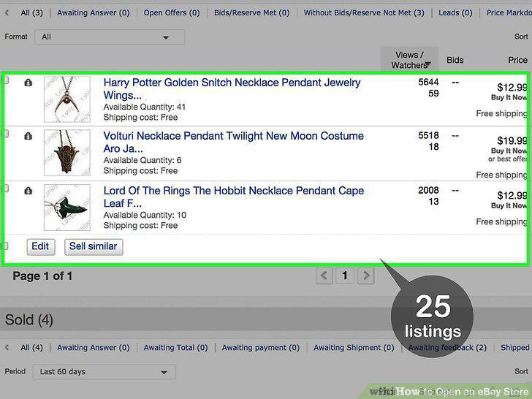Click the Price column header
The height and width of the screenshot is (399, 532).
pos(517,60)
